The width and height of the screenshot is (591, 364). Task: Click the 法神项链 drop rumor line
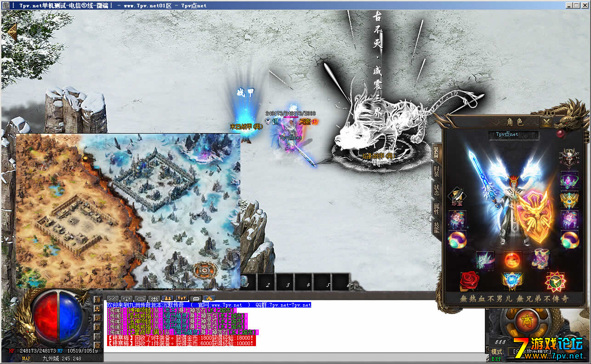[x=177, y=321]
